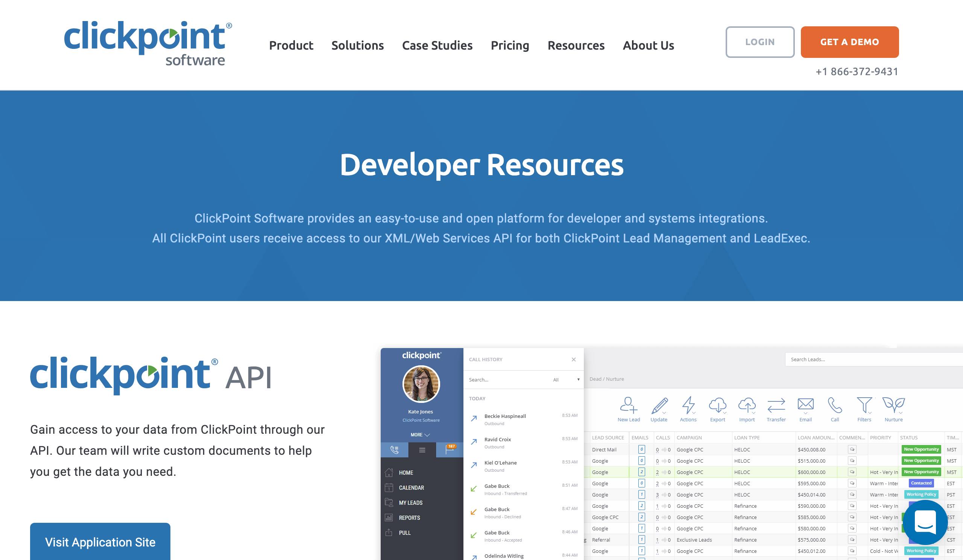This screenshot has width=963, height=560.
Task: Click Kate Jones profile photo
Action: 421,384
